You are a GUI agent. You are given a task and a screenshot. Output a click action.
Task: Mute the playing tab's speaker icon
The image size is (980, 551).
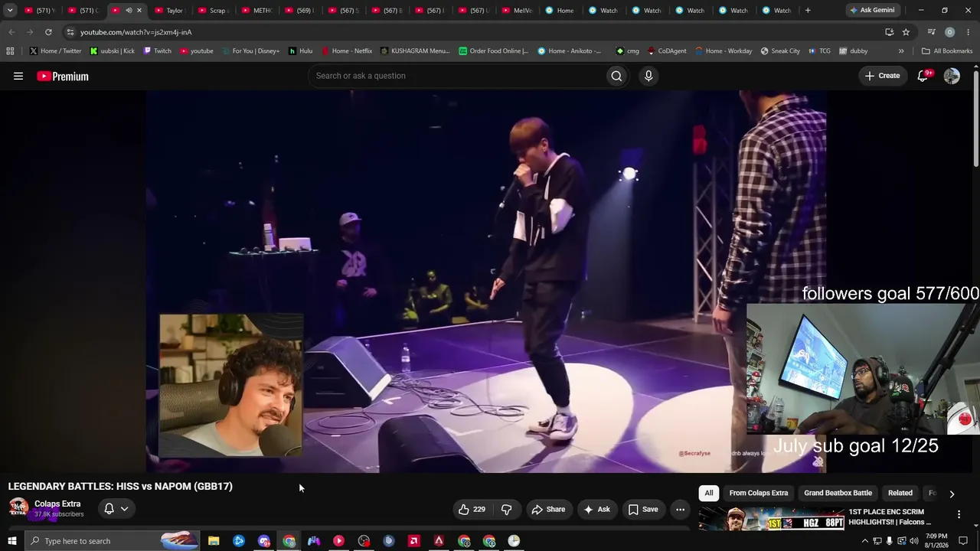click(x=129, y=10)
